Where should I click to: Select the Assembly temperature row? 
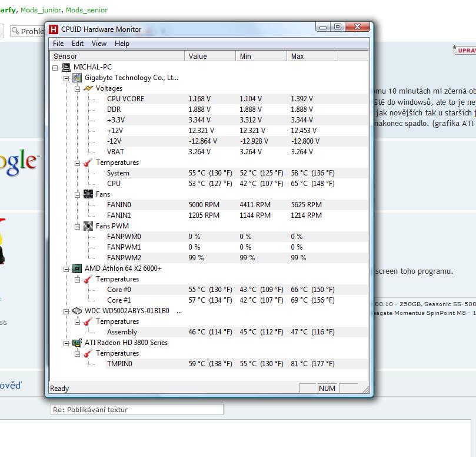point(237,332)
